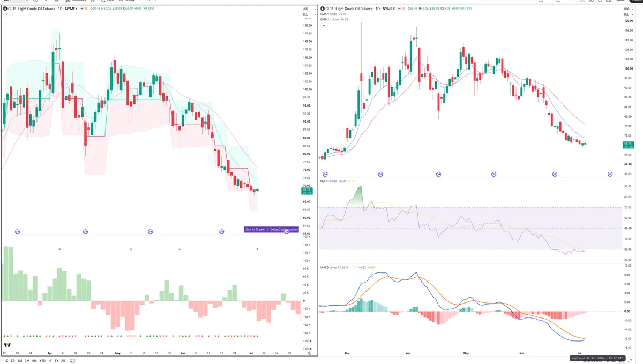Set time range to 3M
The image size is (643, 364).
coord(27,361)
